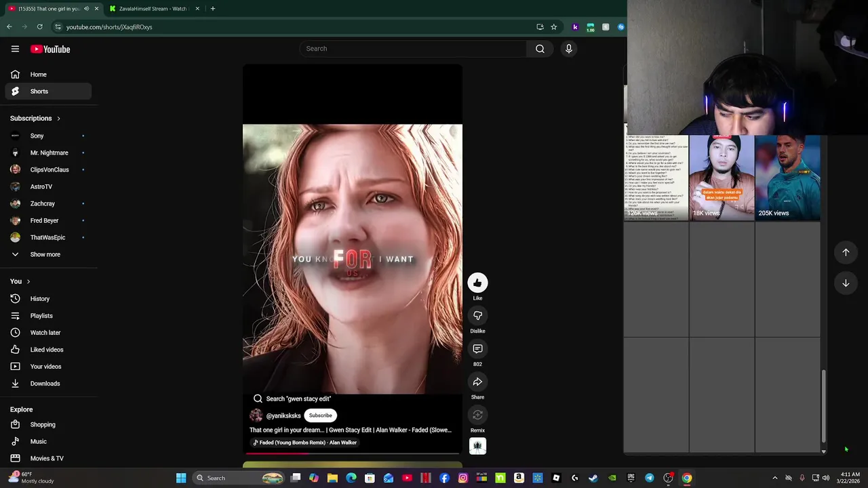The image size is (868, 488).
Task: Click the YouTube logo
Action: pos(50,49)
